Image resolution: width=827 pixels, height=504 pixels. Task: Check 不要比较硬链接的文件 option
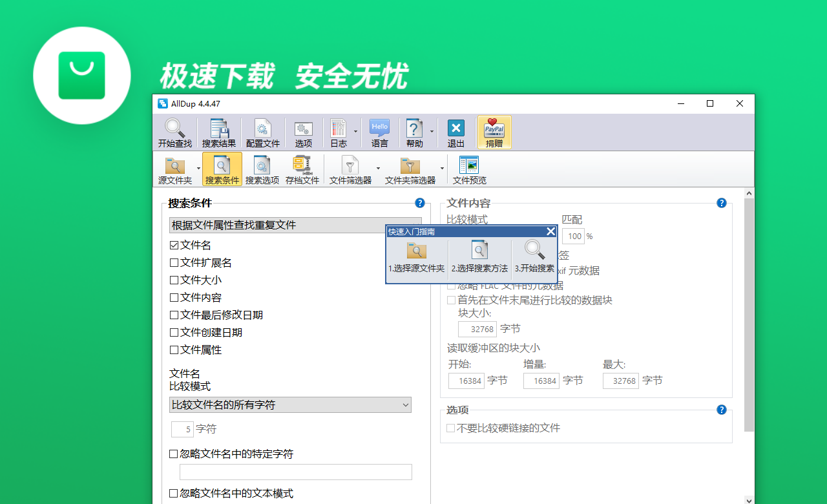[450, 428]
